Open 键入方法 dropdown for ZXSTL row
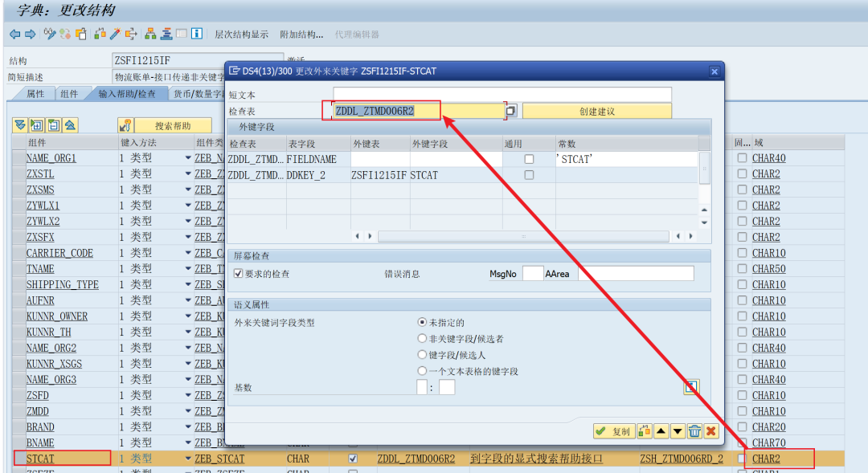 click(x=187, y=173)
